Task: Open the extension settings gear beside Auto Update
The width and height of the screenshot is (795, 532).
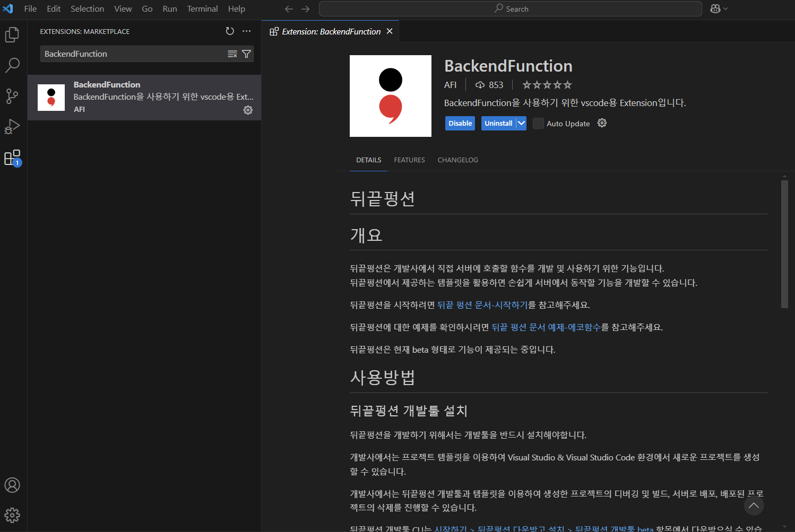Action: coord(602,123)
